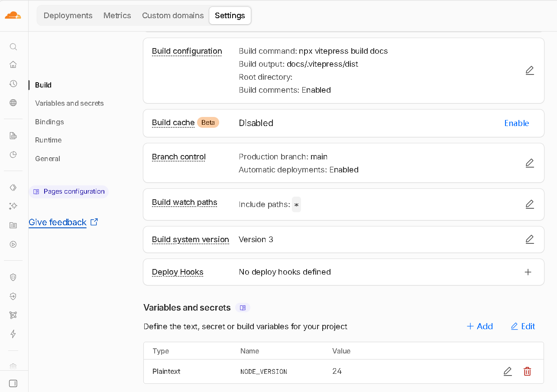The width and height of the screenshot is (557, 392).
Task: Open the gear settings icon in sidebar
Action: coord(13,366)
